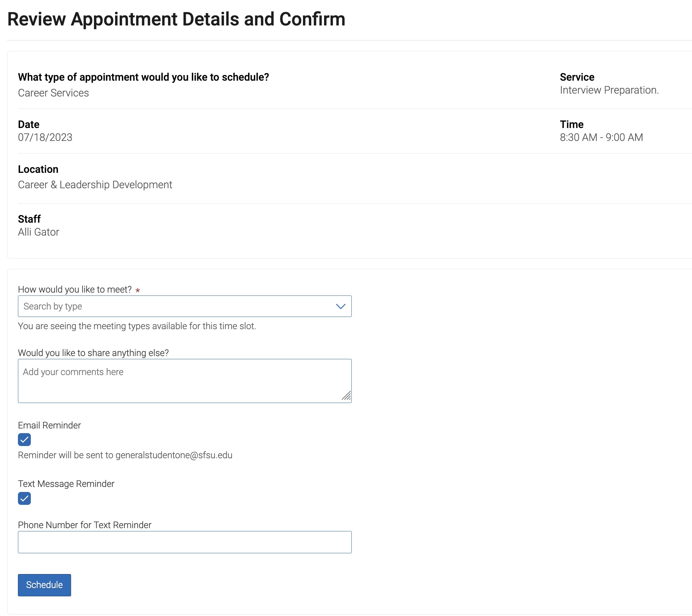The width and height of the screenshot is (692, 616).
Task: Click the time value 8:30 AM - 9:00 AM
Action: pyautogui.click(x=601, y=137)
